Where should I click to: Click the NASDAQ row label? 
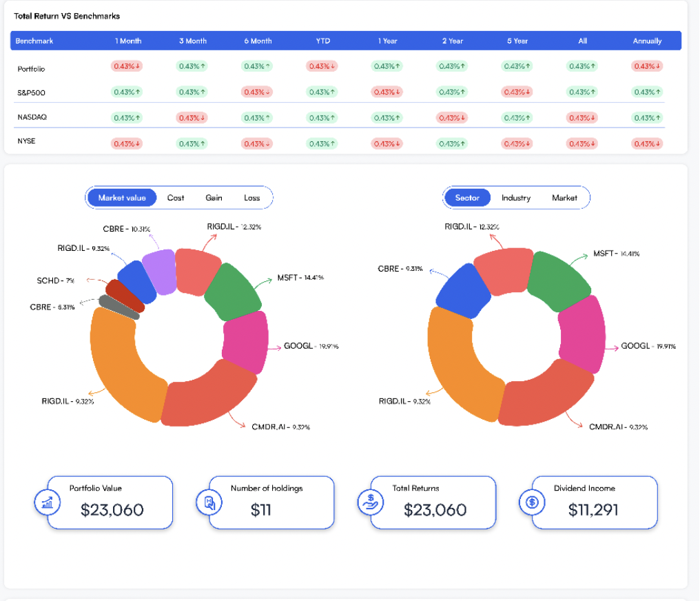32,117
